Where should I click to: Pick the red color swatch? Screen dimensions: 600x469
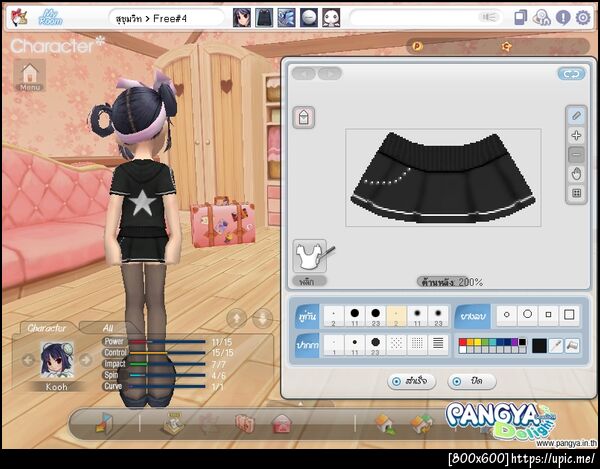463,342
